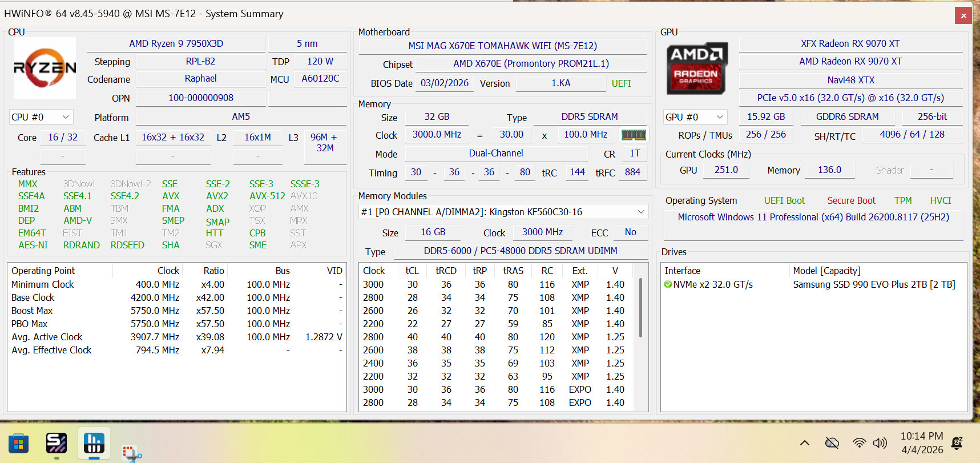Screen dimensions: 980x463
Task: Click the DDR5-6000 / PC5-48000 module type field
Action: (x=521, y=251)
